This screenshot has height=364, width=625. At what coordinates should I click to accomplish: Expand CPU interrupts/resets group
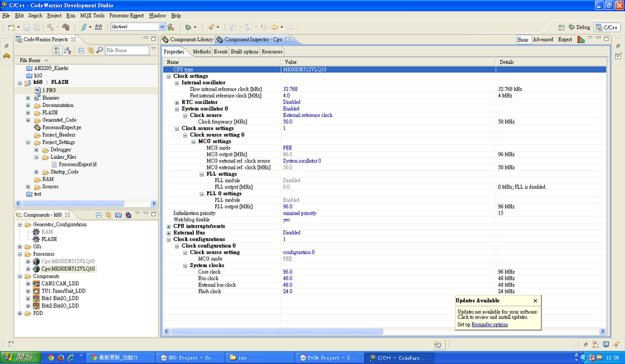click(x=169, y=226)
